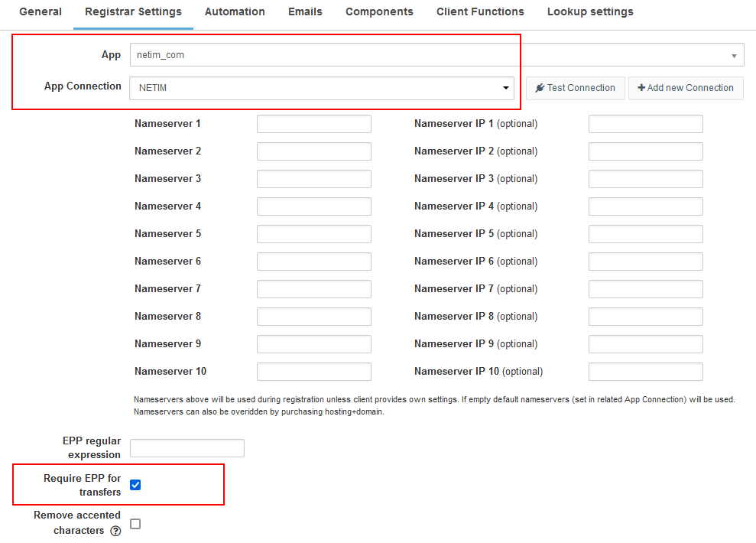756x543 pixels.
Task: Open the Automation tab
Action: point(234,11)
